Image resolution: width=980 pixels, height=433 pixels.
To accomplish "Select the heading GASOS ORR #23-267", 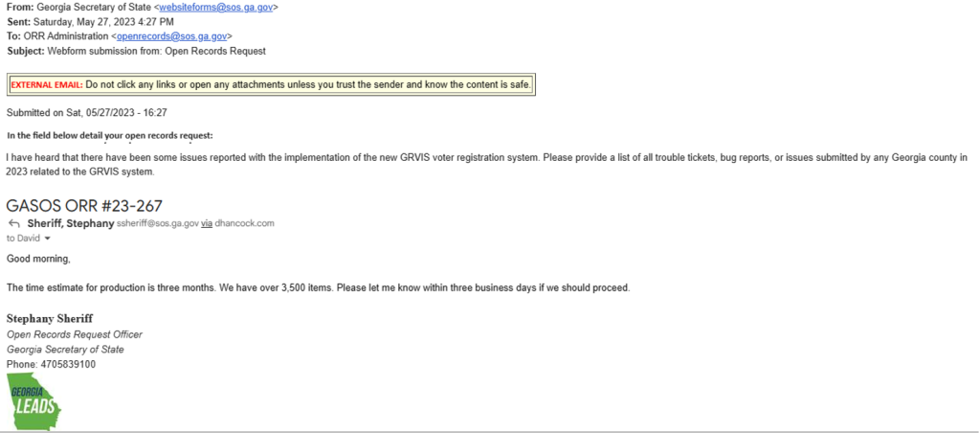I will 84,205.
